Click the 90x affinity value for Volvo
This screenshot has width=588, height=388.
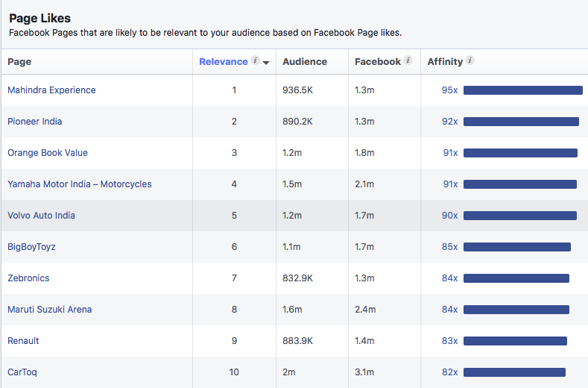(450, 216)
